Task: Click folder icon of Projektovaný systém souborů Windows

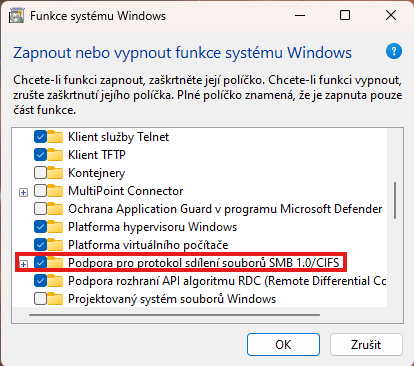Action: click(55, 299)
